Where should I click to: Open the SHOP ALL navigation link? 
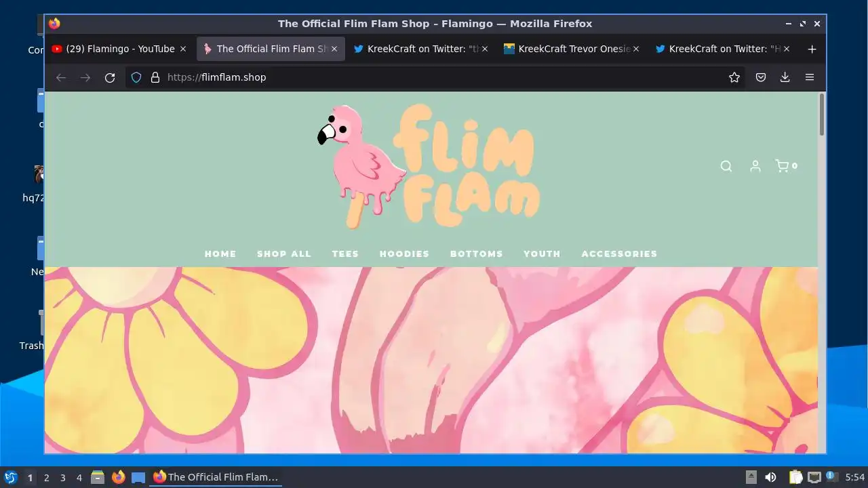(x=284, y=253)
